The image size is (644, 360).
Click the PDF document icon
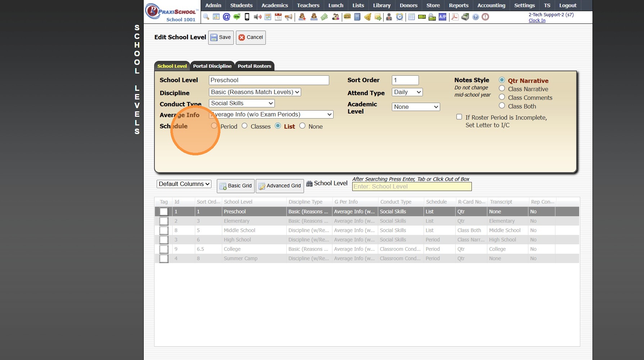[x=455, y=17]
